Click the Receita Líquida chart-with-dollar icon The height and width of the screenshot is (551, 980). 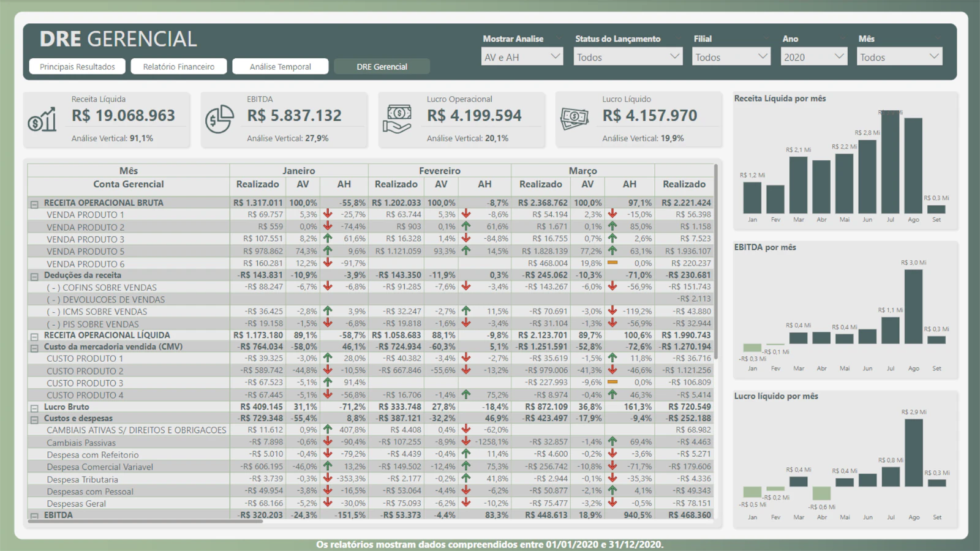click(x=42, y=119)
